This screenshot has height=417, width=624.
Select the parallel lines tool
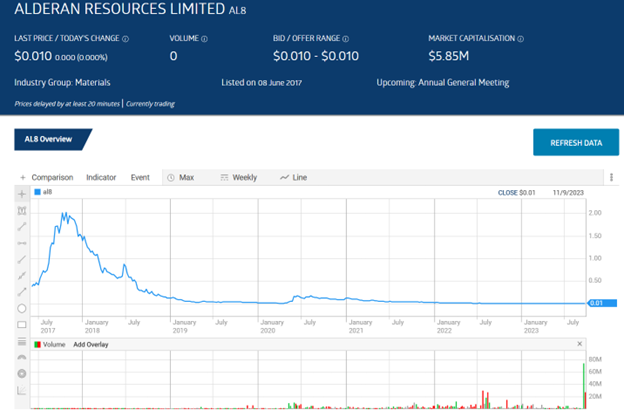(x=22, y=341)
